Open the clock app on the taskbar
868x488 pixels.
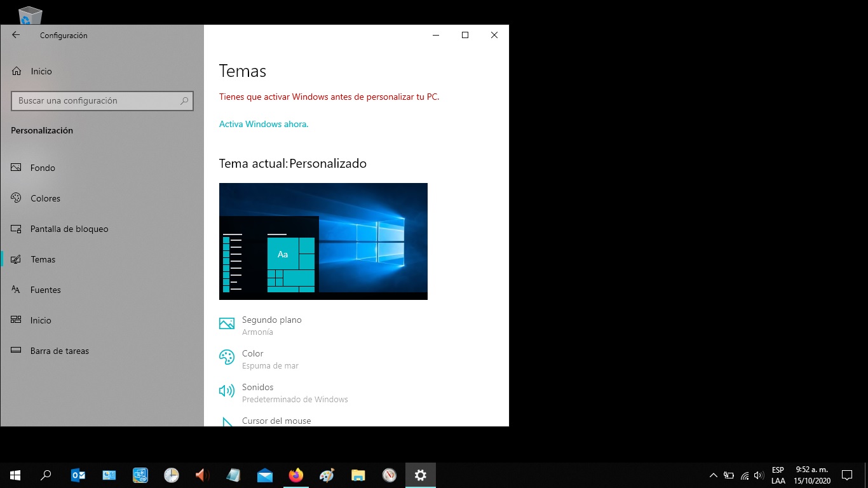[x=172, y=475]
